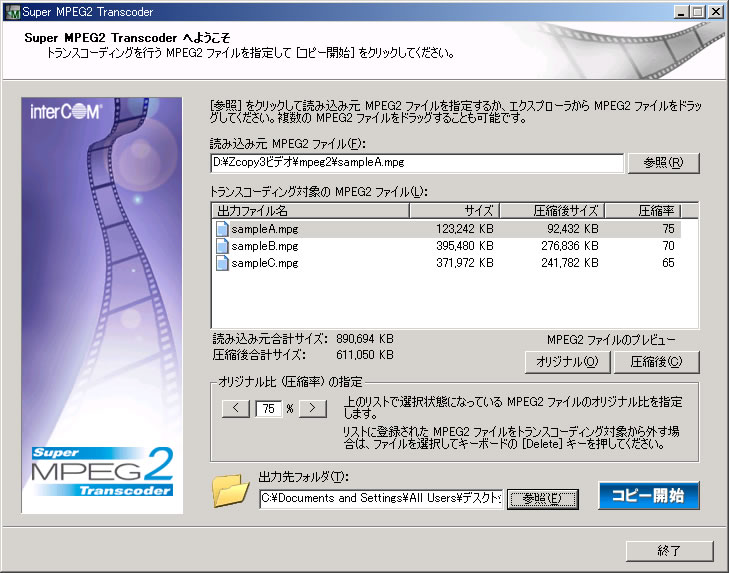The height and width of the screenshot is (573, 729).
Task: Select the sampleB.mpg row
Action: 447,246
